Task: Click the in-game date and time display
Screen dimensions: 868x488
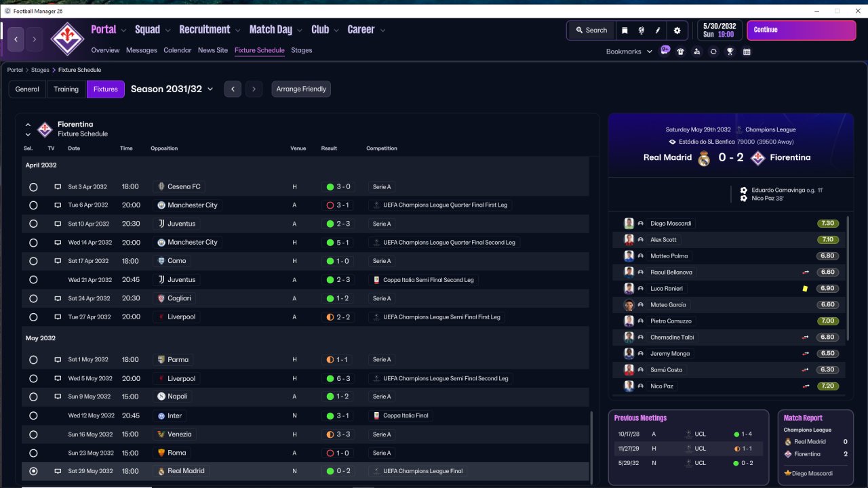Action: (720, 30)
